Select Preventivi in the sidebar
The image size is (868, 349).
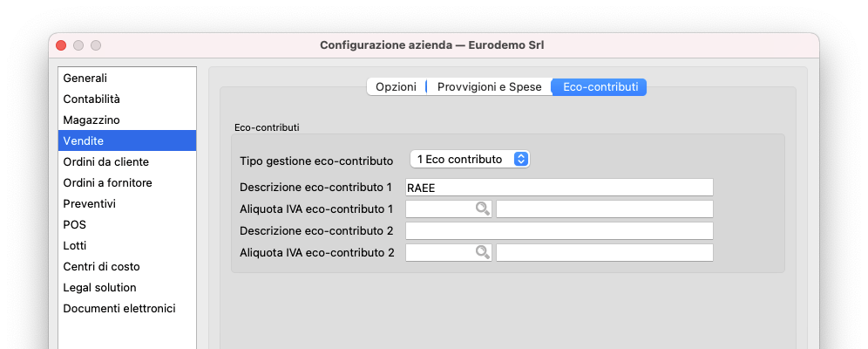coord(89,203)
